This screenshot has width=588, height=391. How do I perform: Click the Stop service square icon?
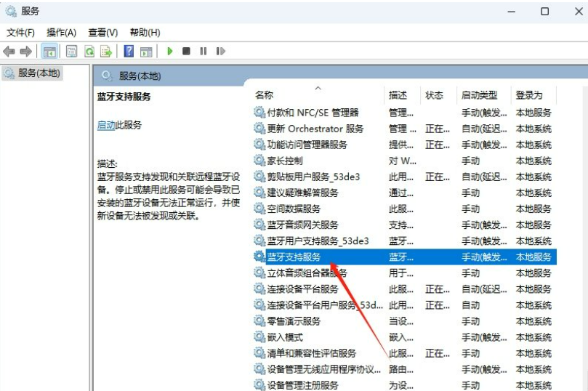[186, 51]
